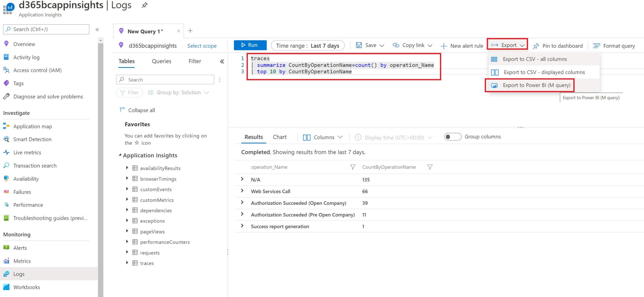
Task: Expand the availabilityResults table
Action: coord(127,168)
